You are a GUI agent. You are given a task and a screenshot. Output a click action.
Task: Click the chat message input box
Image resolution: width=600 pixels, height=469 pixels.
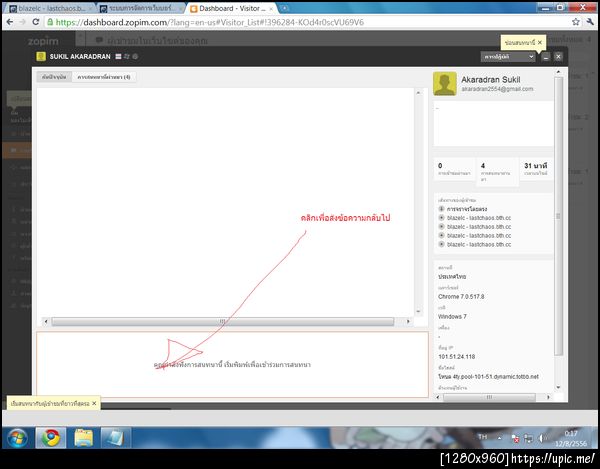232,364
